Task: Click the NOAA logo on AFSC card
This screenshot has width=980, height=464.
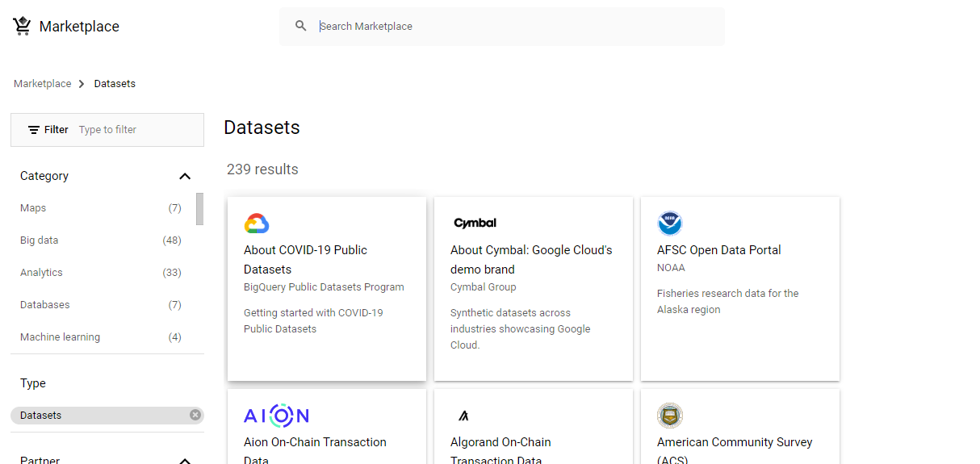Action: pos(670,224)
